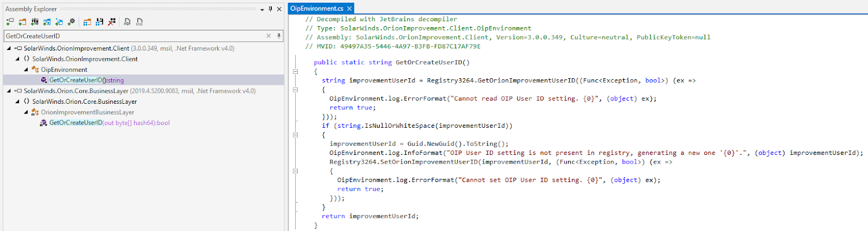Select SolarWinds.OrionImprovement.Client version 3.0.0.349 assembly row
Image resolution: width=868 pixels, height=231 pixels.
pos(129,48)
